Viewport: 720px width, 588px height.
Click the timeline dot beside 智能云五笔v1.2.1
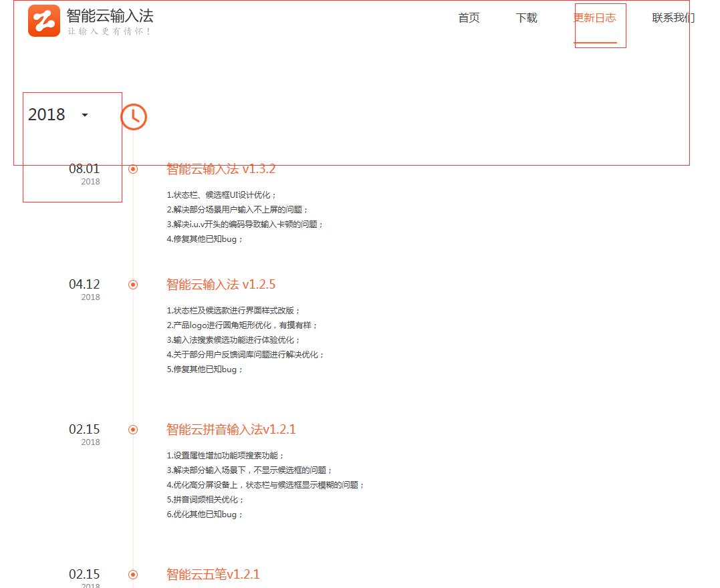[x=132, y=574]
